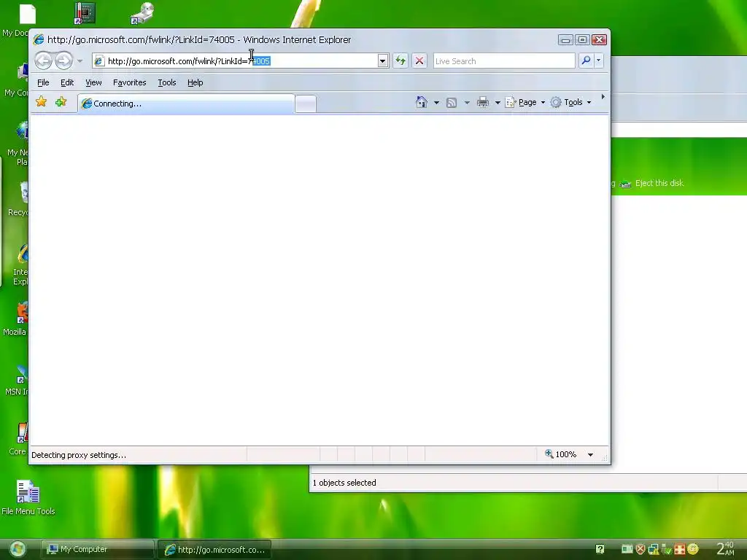Click the Live Search input box
Screen dimensions: 747x560
point(504,61)
